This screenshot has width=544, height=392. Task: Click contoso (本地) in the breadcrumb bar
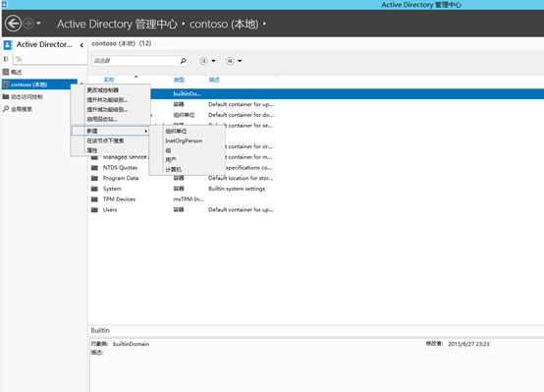(x=224, y=24)
